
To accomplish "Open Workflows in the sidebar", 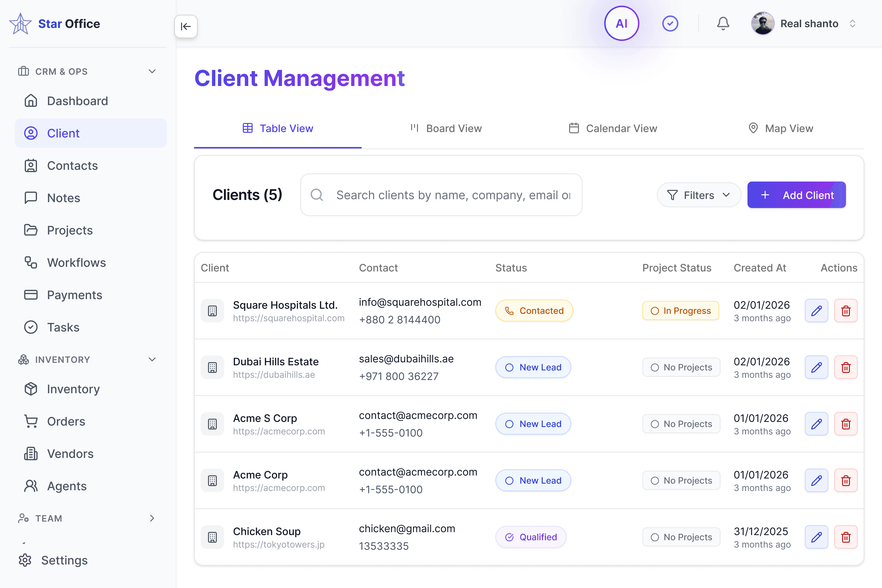I will click(x=76, y=262).
